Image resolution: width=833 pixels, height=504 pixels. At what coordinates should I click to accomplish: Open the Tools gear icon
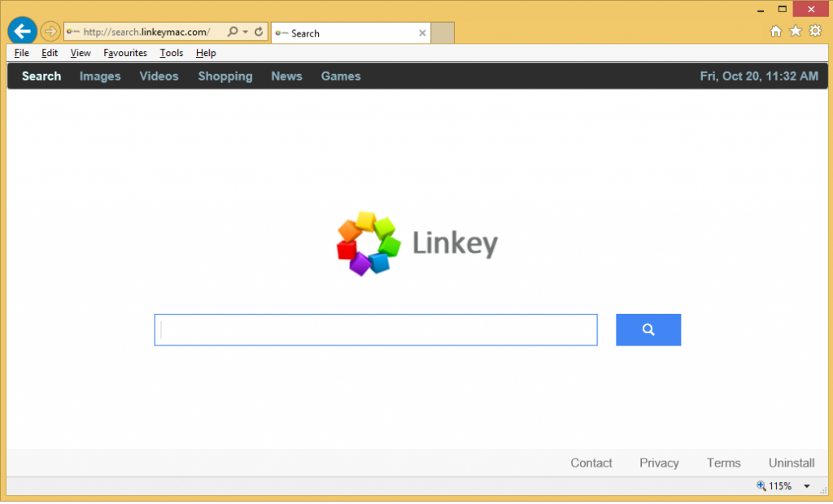[x=814, y=31]
